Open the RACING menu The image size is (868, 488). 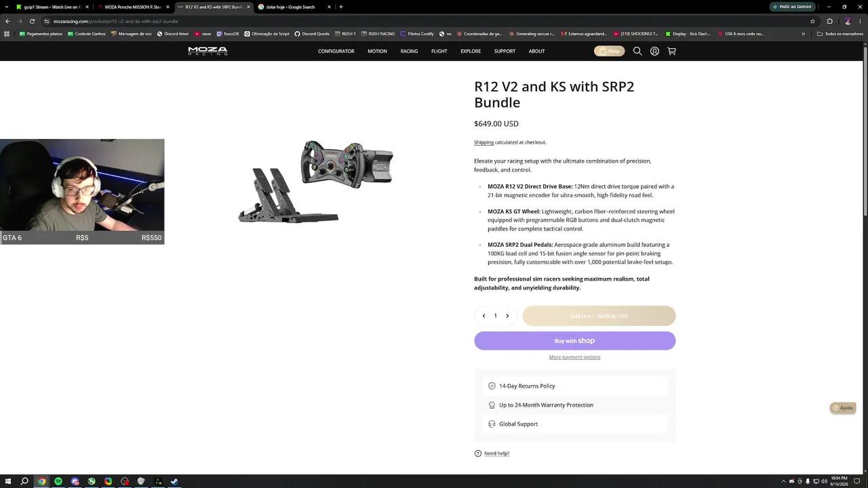(x=409, y=51)
